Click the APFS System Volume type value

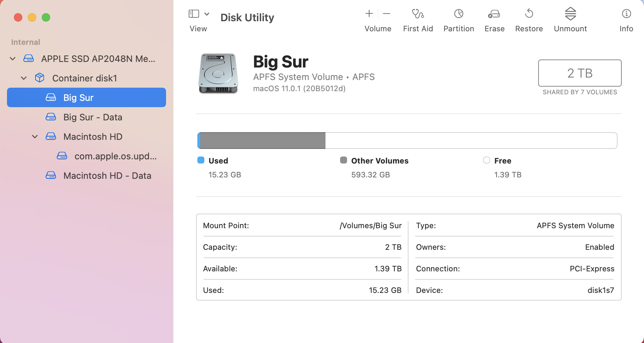tap(576, 226)
